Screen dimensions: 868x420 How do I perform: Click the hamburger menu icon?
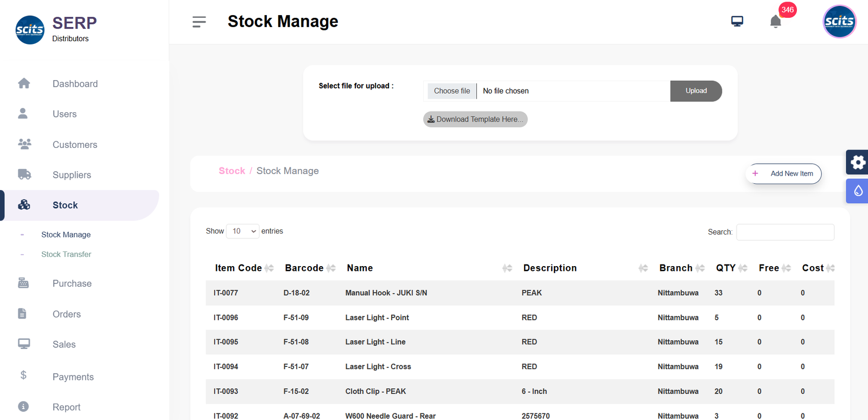(x=199, y=22)
